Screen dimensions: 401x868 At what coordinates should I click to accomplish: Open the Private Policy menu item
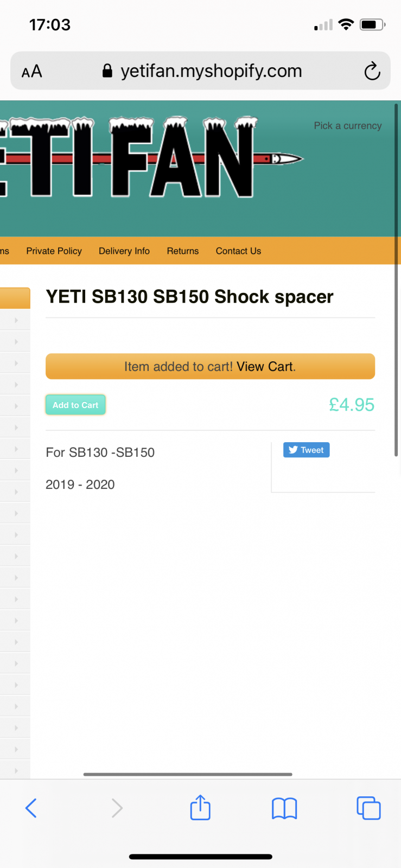tap(54, 251)
